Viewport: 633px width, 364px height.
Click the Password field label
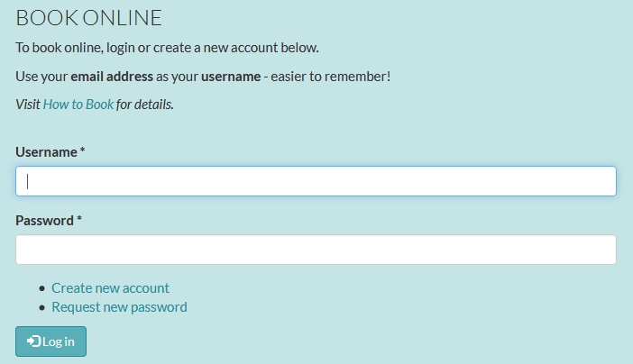(x=44, y=221)
